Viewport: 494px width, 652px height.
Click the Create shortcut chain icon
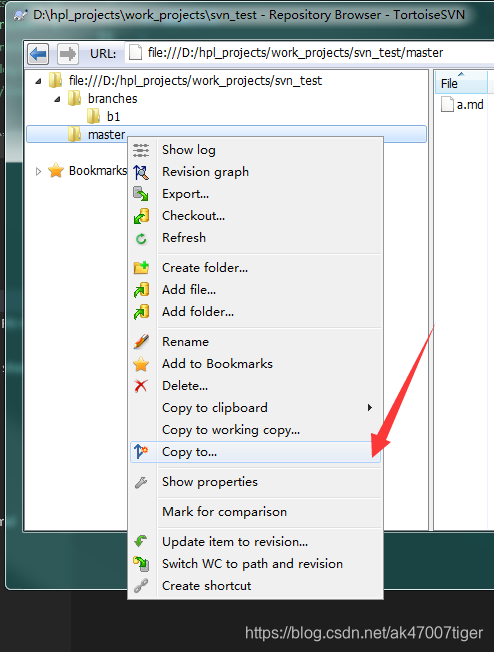(x=141, y=586)
